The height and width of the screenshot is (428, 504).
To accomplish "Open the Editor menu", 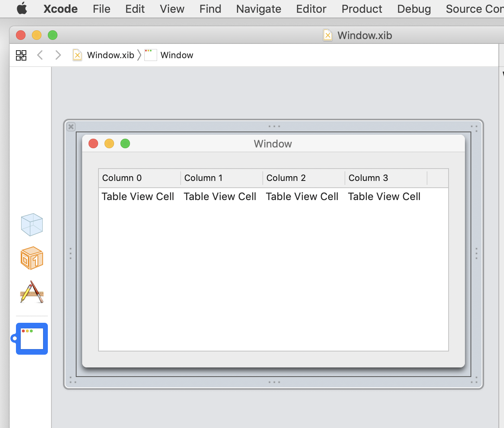I will pos(311,9).
